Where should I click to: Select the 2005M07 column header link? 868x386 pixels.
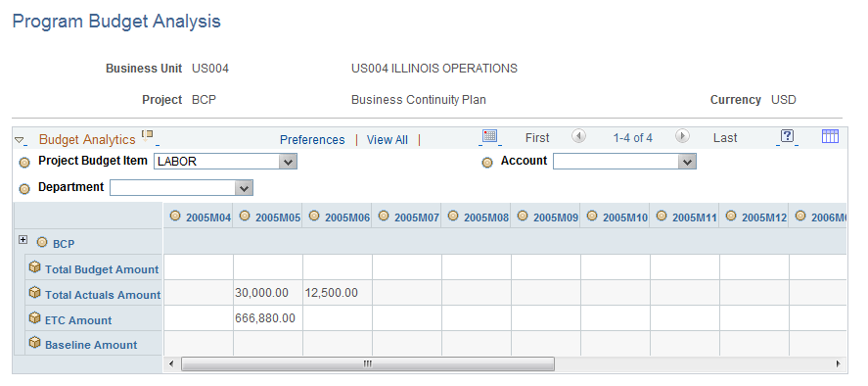pyautogui.click(x=417, y=217)
